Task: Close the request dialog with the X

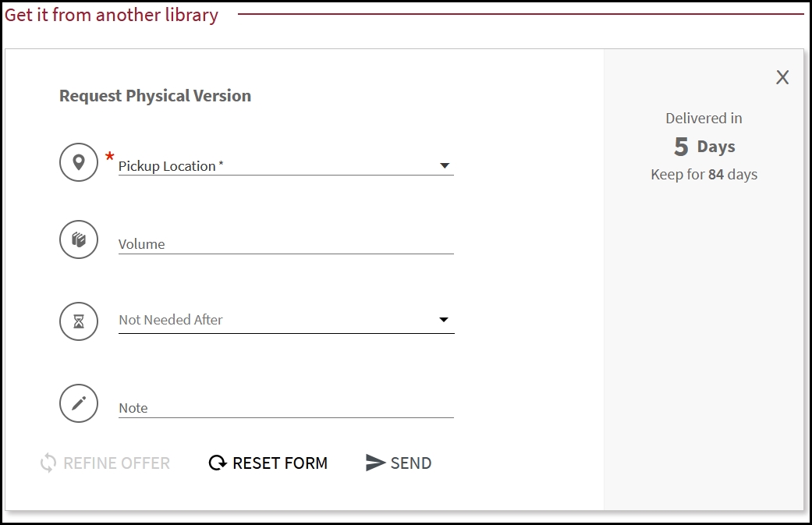Action: 782,77
